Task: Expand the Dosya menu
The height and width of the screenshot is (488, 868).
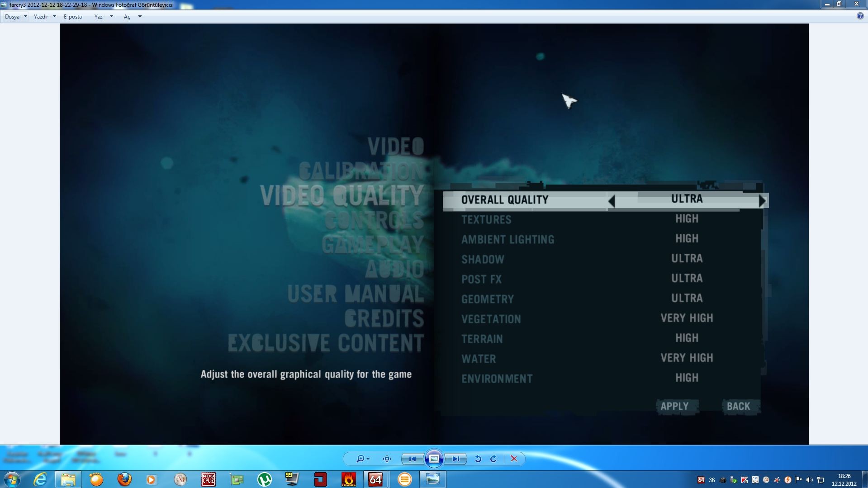Action: pyautogui.click(x=15, y=17)
